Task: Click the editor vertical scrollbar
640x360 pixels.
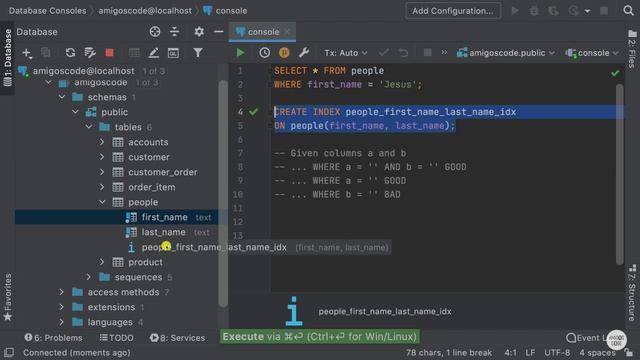Action: pos(620,173)
